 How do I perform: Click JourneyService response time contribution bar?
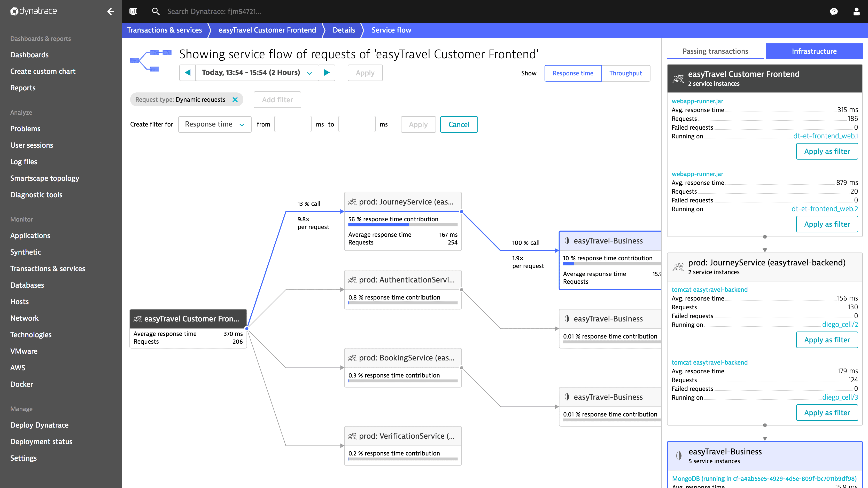[403, 225]
